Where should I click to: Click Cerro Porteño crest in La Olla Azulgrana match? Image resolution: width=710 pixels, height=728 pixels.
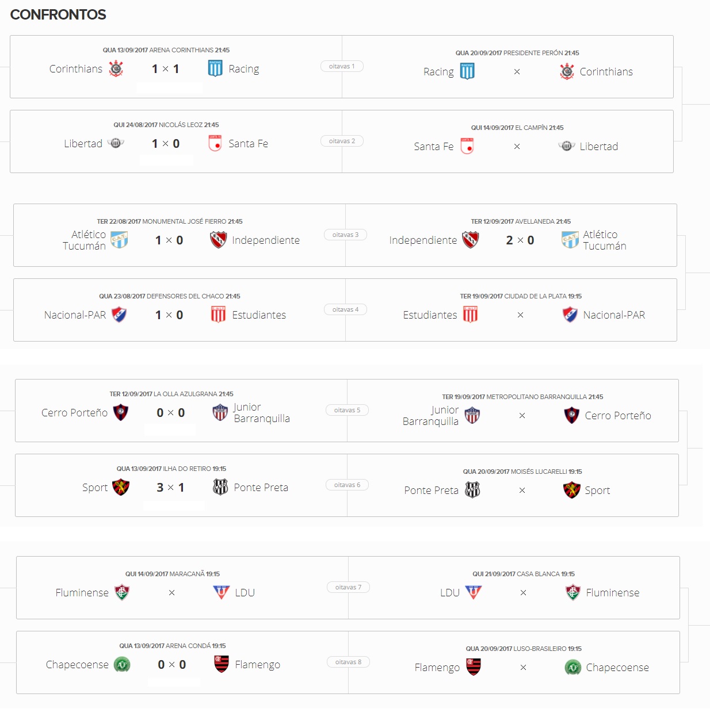click(x=121, y=412)
